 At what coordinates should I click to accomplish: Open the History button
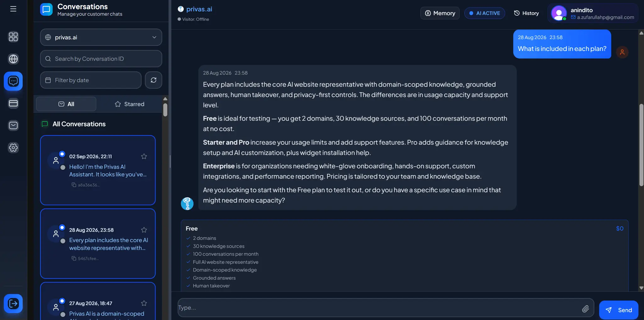526,13
